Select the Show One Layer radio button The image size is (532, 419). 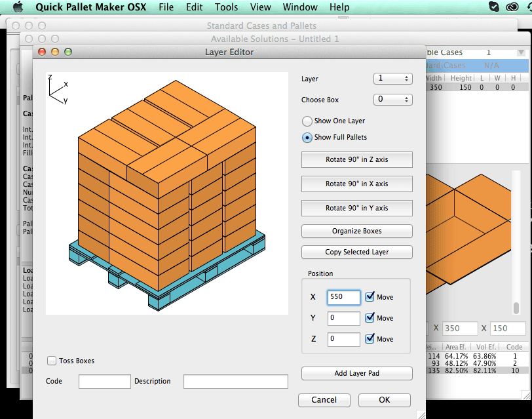pos(307,121)
